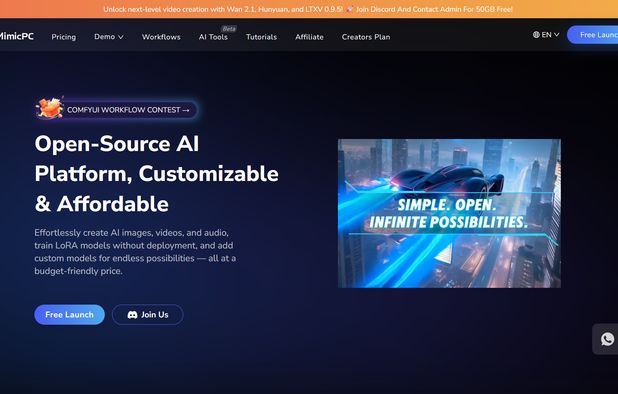
Task: Open the MimicPC logo home link
Action: click(17, 36)
